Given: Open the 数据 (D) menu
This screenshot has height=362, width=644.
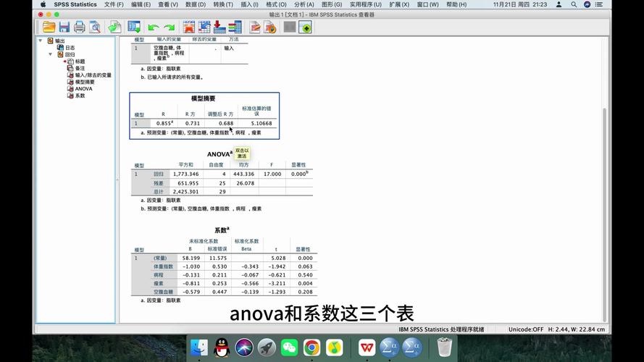Looking at the screenshot, I should coord(196,4).
